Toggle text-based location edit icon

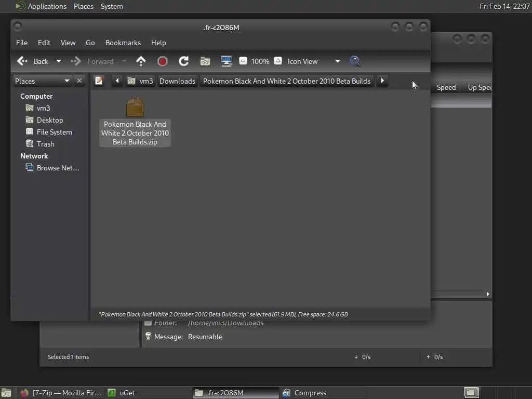pos(99,81)
